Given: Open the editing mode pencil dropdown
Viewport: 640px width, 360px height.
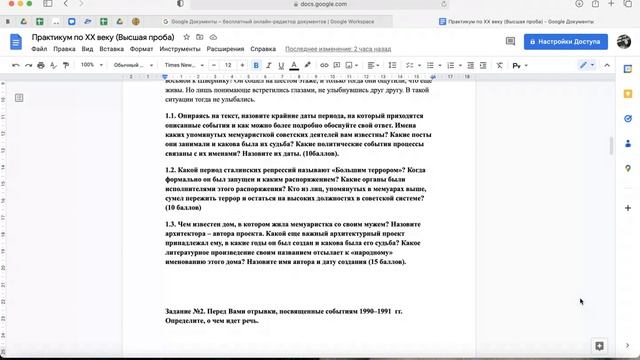Looking at the screenshot, I should pos(587,65).
